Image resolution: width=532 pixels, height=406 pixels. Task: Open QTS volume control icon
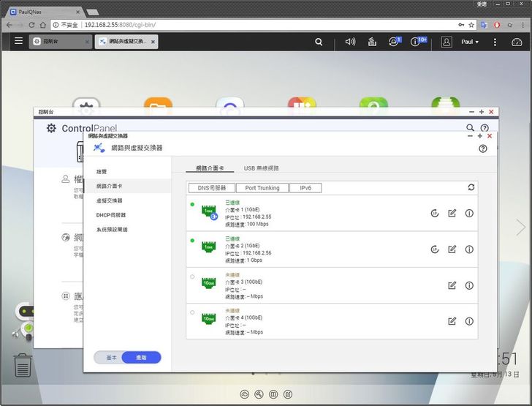(350, 42)
